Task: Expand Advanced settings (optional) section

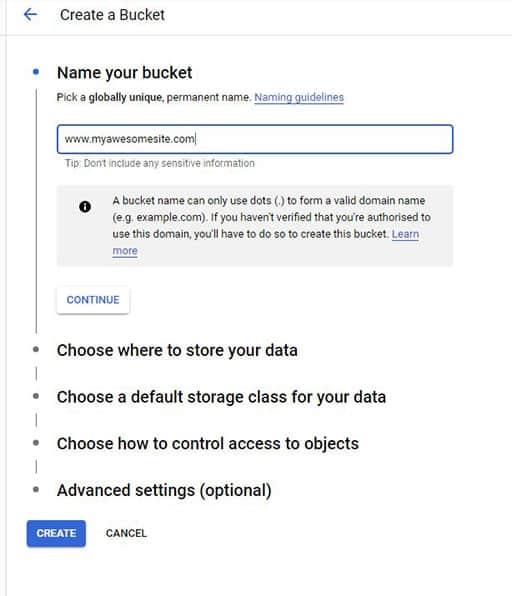Action: tap(164, 490)
